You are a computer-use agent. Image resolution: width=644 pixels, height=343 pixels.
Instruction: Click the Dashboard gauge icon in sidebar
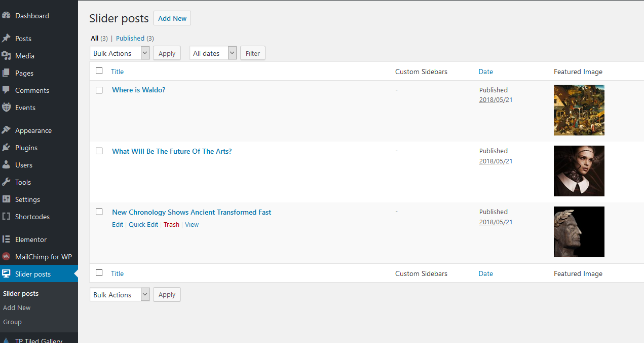point(6,16)
